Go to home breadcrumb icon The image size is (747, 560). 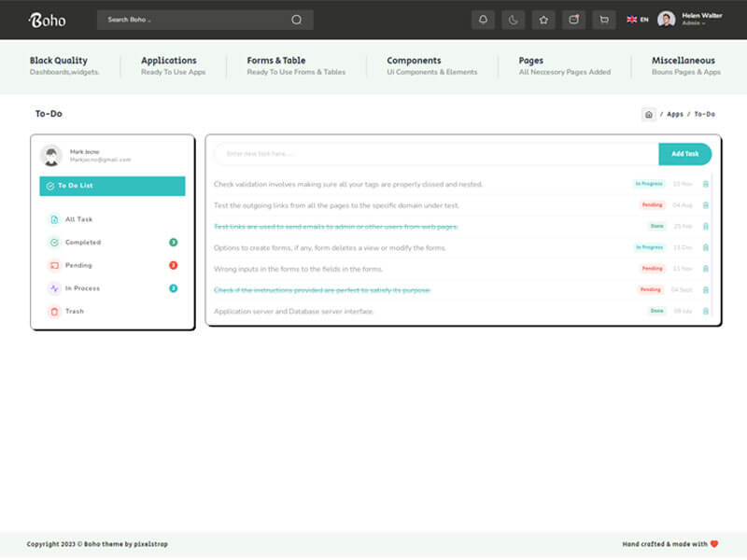(648, 114)
